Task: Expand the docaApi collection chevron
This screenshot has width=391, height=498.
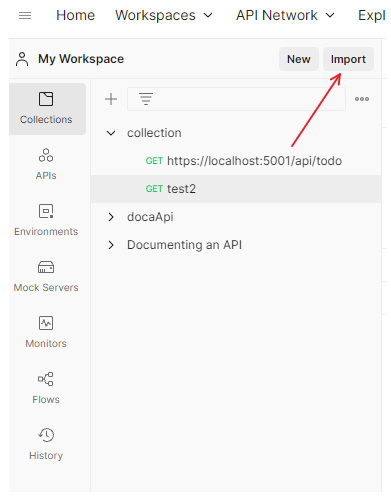Action: (111, 217)
